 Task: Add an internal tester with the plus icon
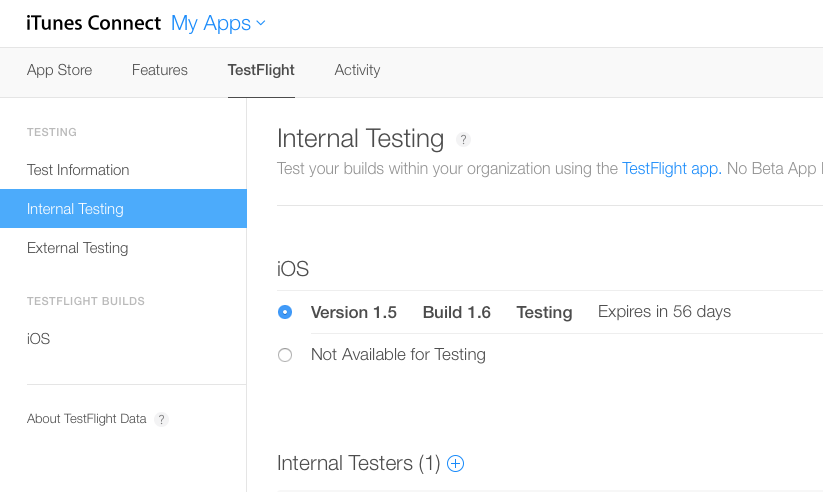(x=456, y=464)
